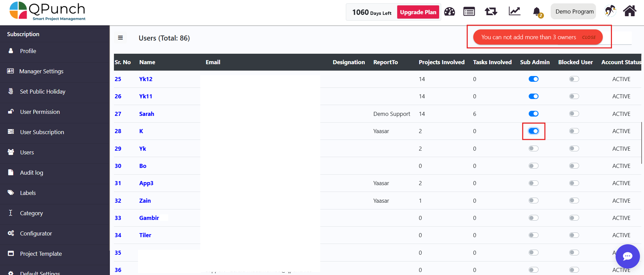The image size is (644, 275).
Task: Close the owners limit warning
Action: click(589, 37)
